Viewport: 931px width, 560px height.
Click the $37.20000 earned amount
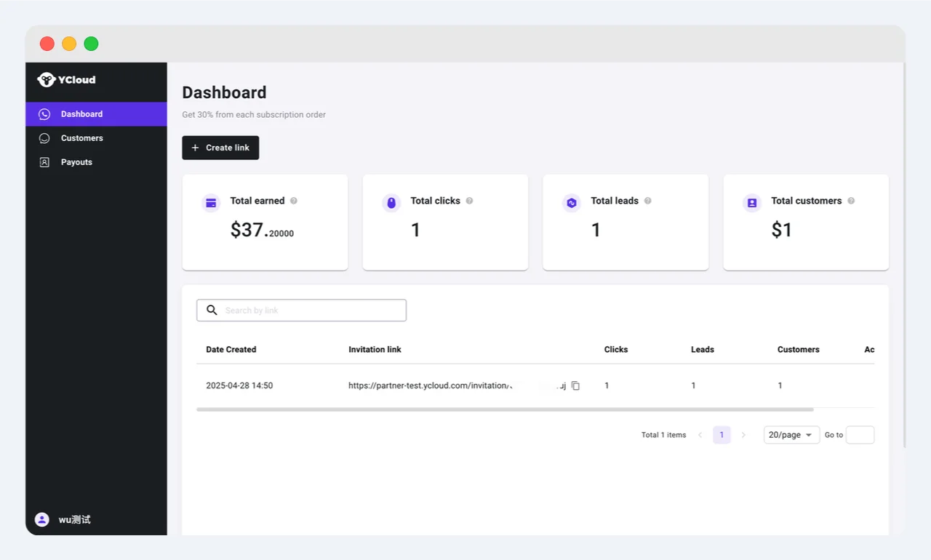pyautogui.click(x=262, y=231)
